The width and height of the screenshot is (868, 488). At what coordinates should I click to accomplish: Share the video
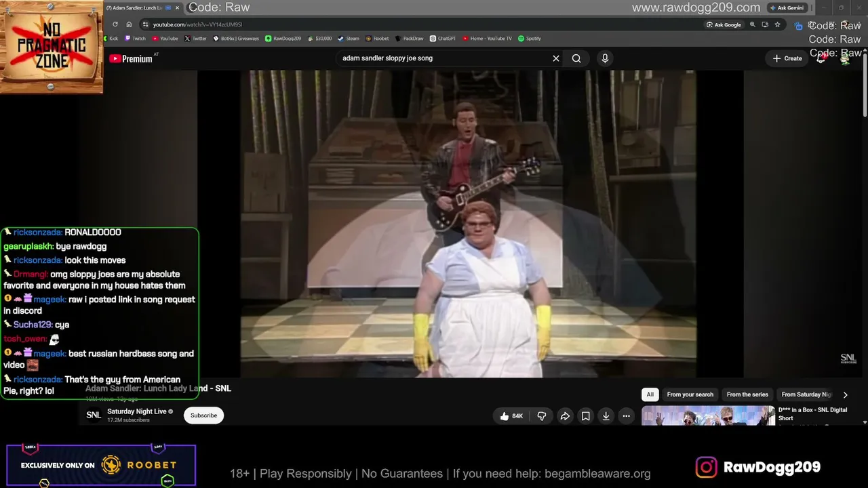click(565, 416)
